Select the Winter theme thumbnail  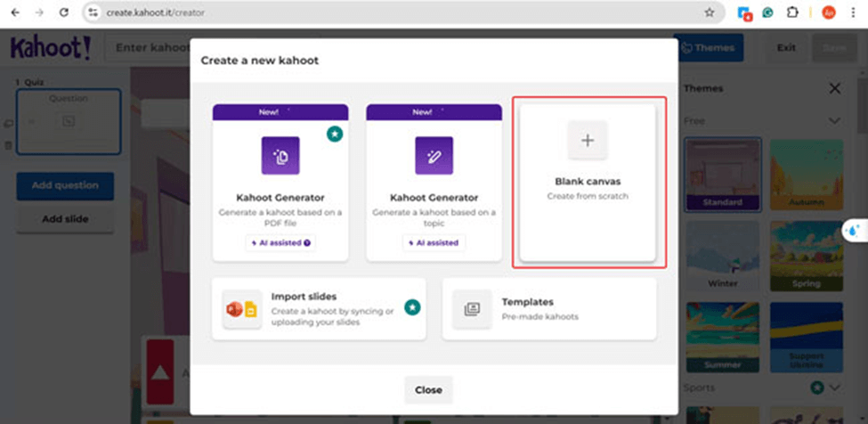click(x=723, y=257)
